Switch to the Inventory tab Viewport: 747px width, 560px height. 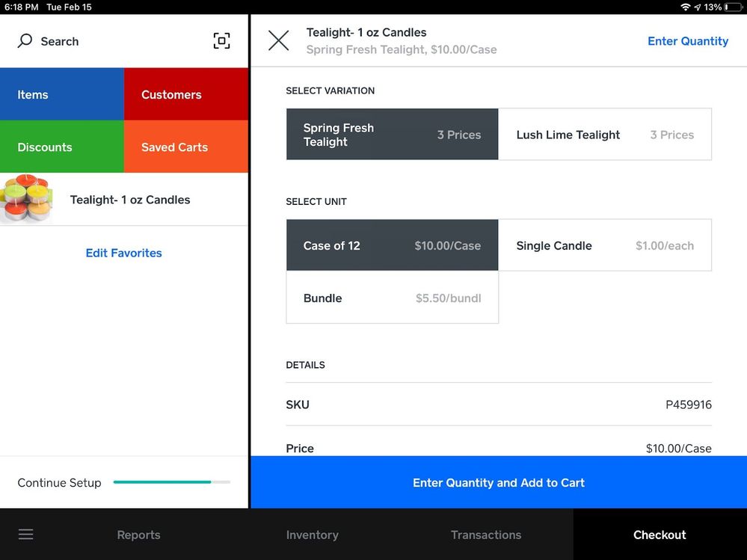click(x=312, y=535)
